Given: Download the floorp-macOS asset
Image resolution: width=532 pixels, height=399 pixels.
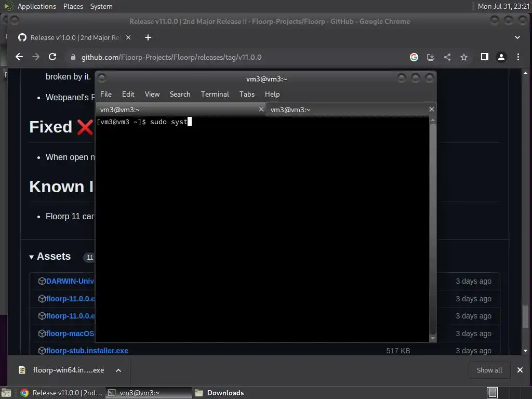Looking at the screenshot, I should point(70,334).
